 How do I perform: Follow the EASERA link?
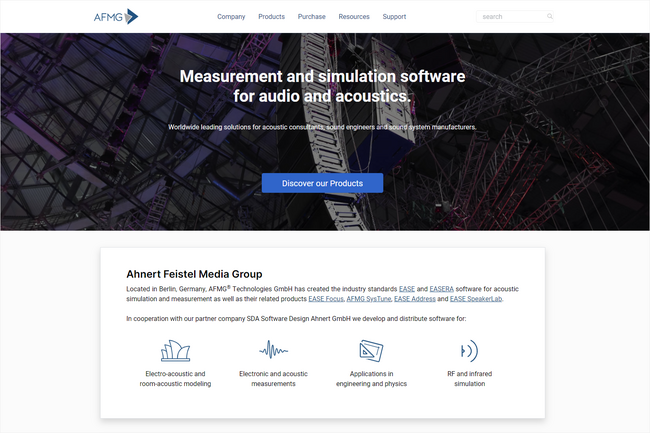point(441,289)
